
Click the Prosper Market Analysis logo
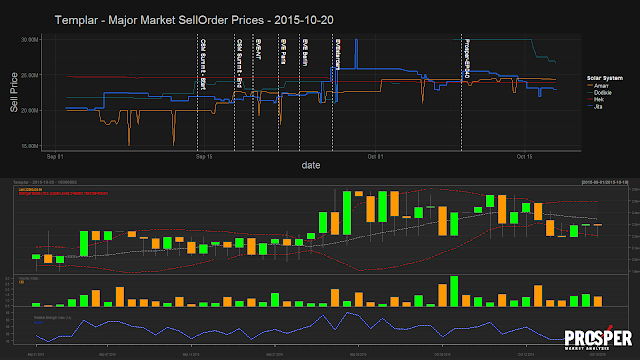[598, 338]
